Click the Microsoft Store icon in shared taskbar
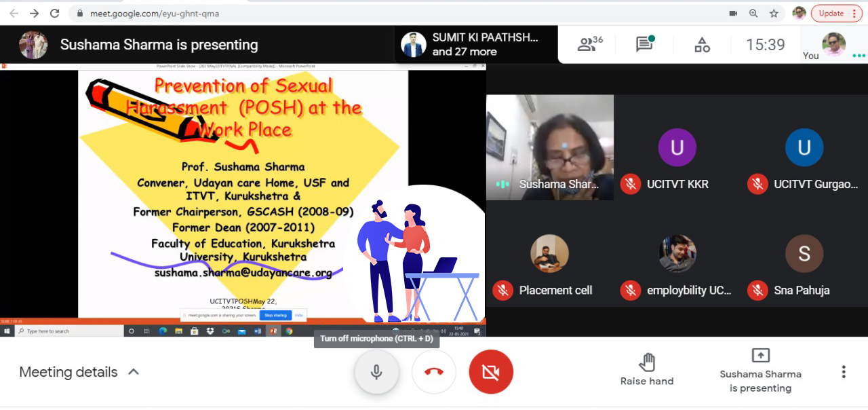868x410 pixels. pyautogui.click(x=194, y=331)
